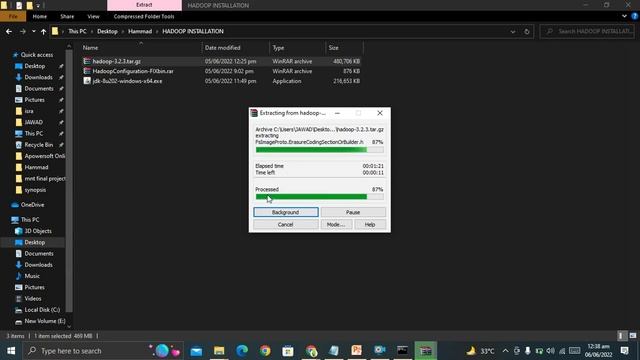
Task: Open pinned Pictures in Quick access
Action: tap(34, 100)
